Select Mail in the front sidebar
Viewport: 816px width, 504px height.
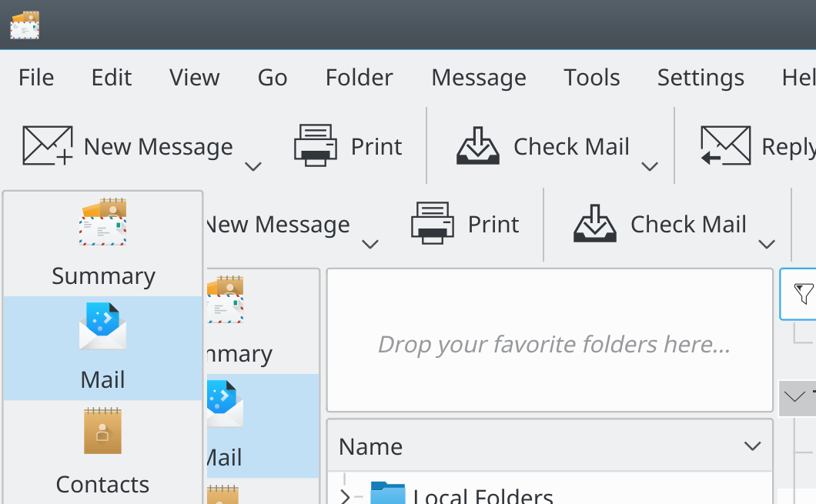coord(103,349)
